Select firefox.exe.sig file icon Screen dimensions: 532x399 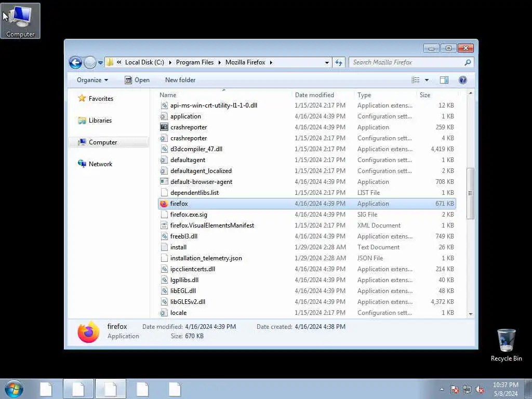pyautogui.click(x=164, y=215)
